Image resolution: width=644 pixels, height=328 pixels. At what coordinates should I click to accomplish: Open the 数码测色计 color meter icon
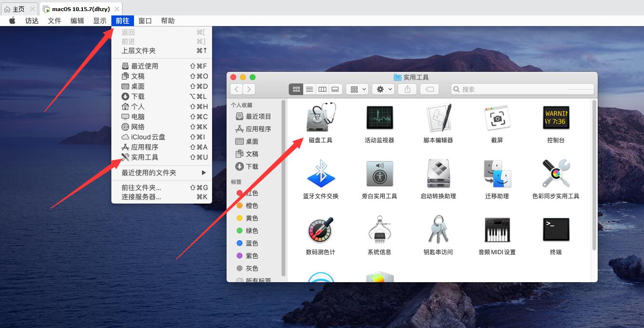321,230
